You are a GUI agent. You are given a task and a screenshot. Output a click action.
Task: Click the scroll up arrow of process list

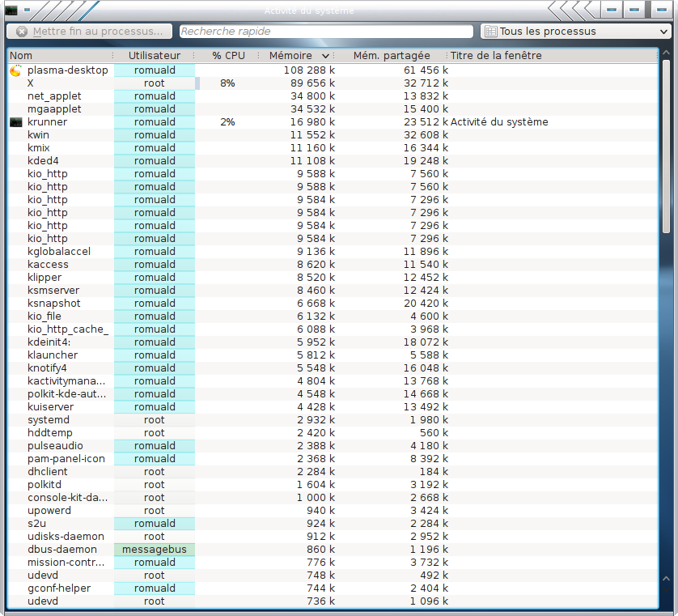666,53
